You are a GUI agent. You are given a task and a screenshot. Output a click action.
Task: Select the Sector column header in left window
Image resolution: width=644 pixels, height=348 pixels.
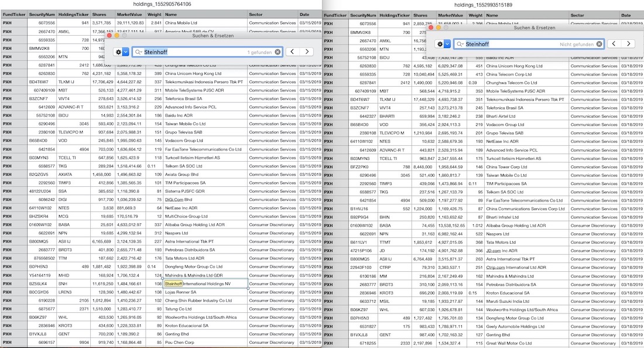(x=273, y=15)
